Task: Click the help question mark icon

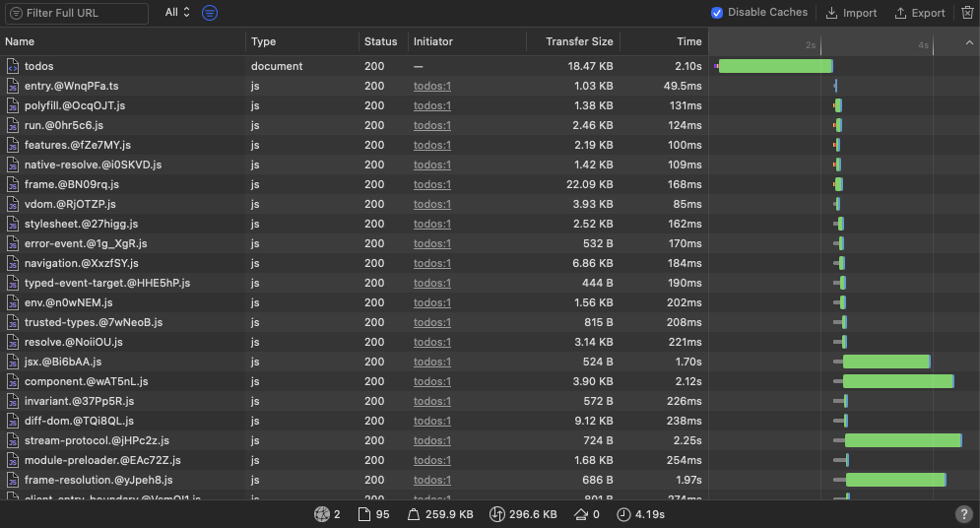Action: [964, 514]
